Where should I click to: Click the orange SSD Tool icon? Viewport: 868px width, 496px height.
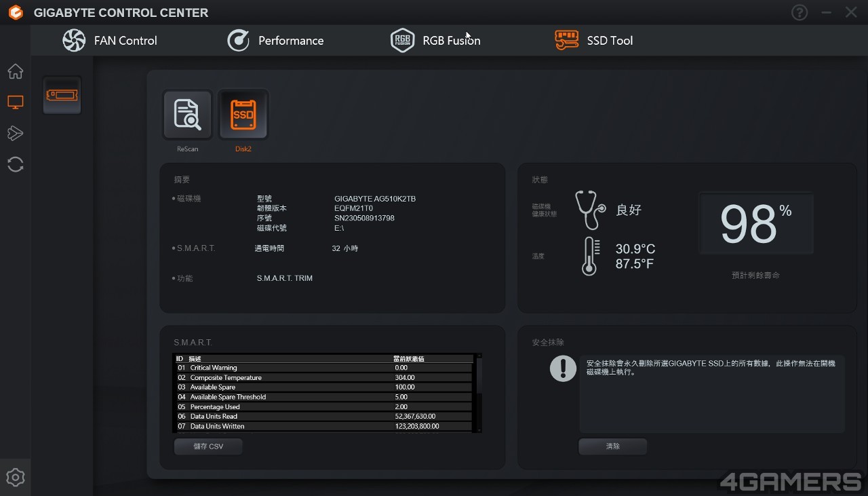(566, 41)
